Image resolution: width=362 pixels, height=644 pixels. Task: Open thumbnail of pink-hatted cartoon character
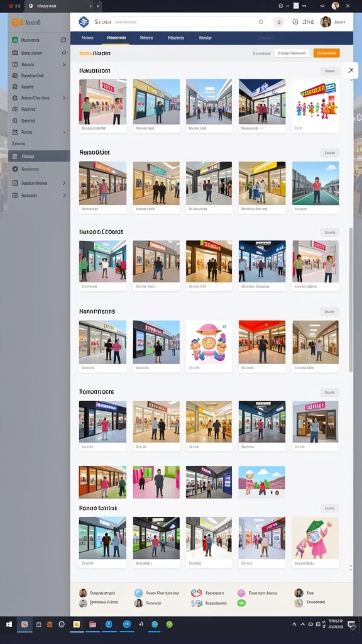209,342
